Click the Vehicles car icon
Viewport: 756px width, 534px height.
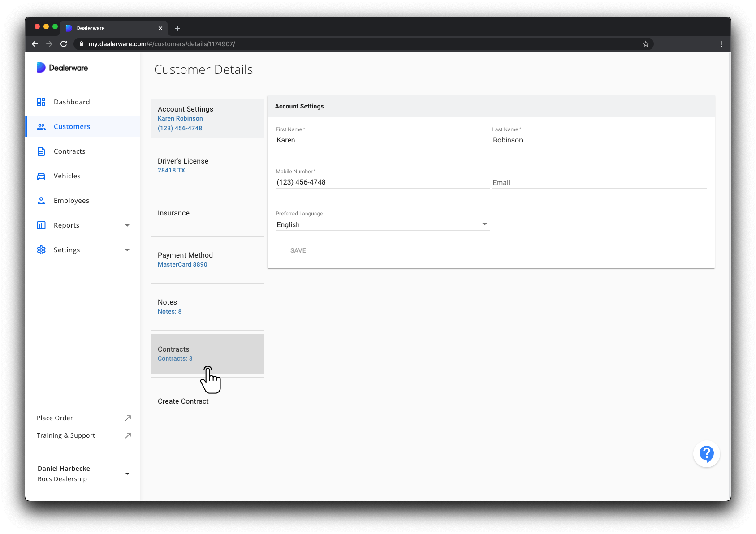[x=41, y=176]
